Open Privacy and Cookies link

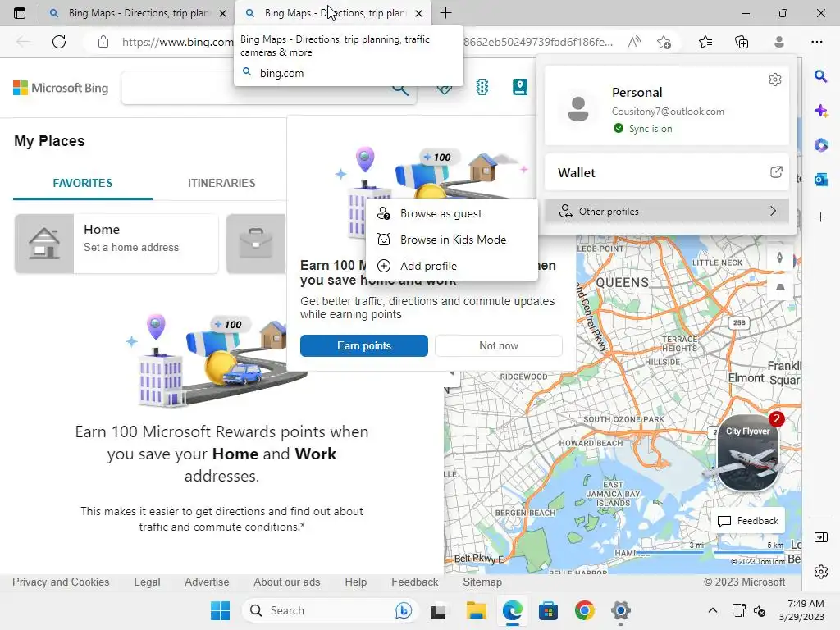[61, 582]
